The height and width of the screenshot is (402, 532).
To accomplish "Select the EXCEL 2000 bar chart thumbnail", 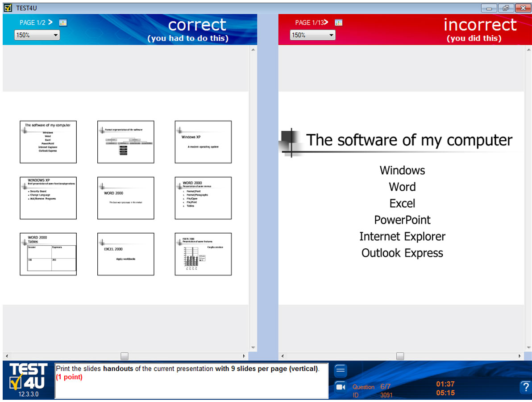I will coord(203,254).
